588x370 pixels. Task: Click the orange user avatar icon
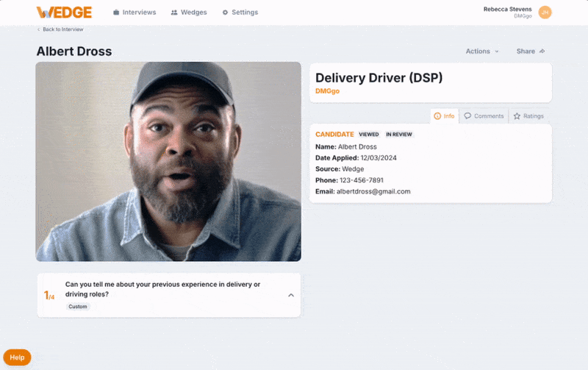(545, 12)
